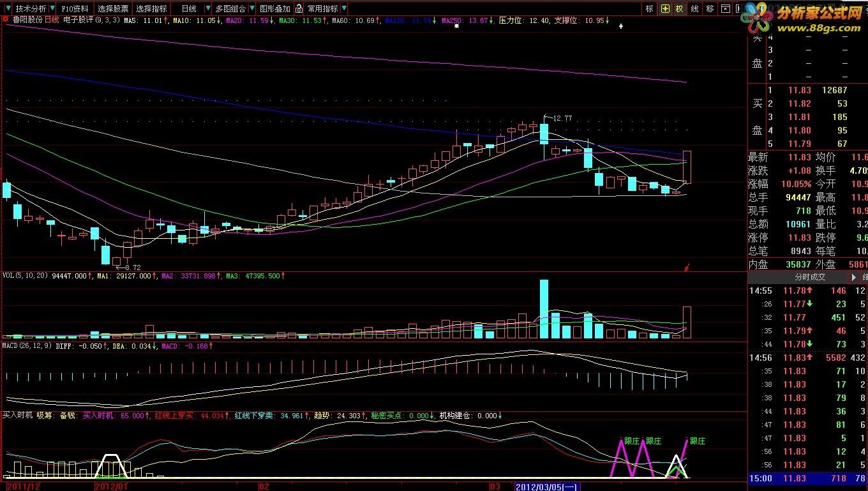Open 多图组合 layout option
Image resolution: width=868 pixels, height=491 pixels.
[x=230, y=9]
